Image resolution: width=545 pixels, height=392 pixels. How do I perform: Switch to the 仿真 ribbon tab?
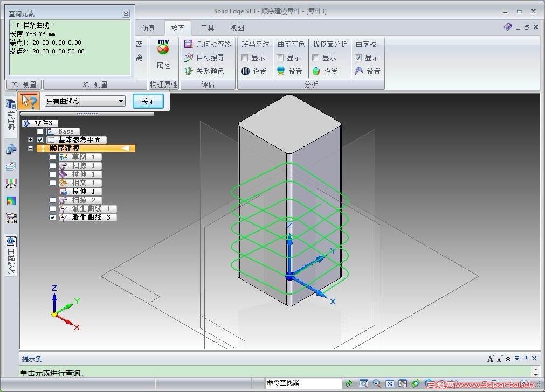tap(148, 28)
